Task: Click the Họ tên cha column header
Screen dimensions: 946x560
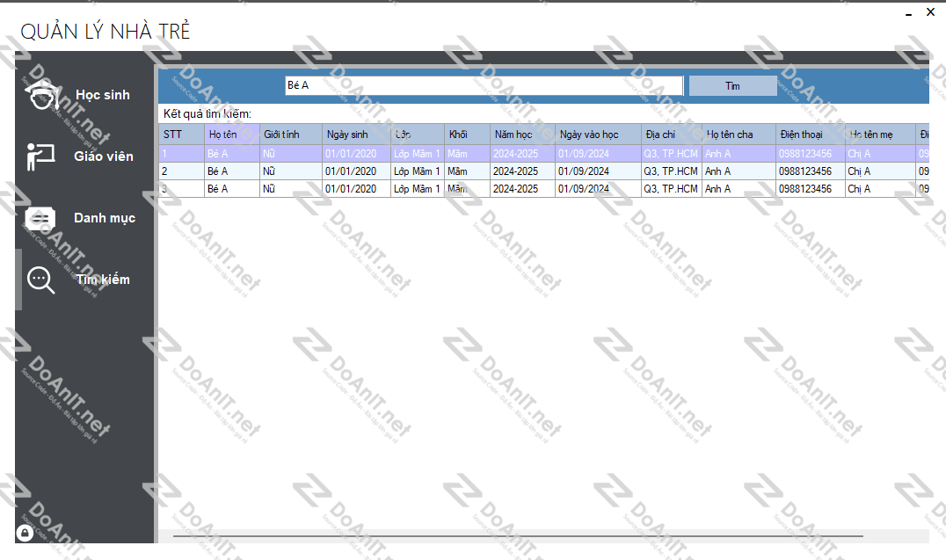Action: (739, 135)
